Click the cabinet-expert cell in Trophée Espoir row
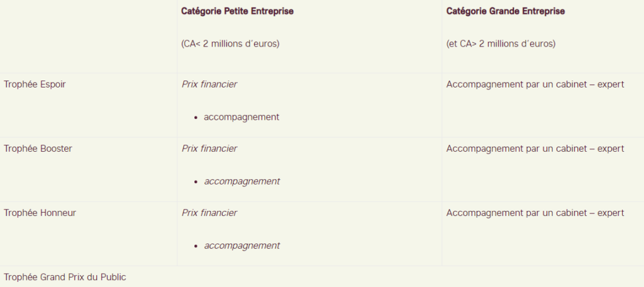Screen dimensions: 644x287 tap(535, 84)
